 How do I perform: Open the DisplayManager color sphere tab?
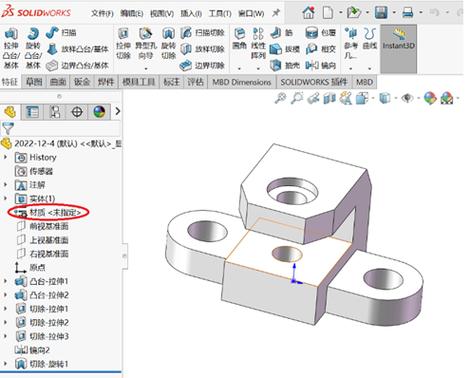coord(99,112)
